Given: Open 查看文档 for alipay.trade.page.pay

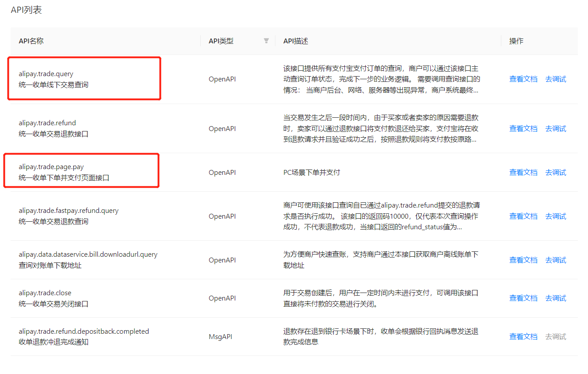Looking at the screenshot, I should coord(523,173).
